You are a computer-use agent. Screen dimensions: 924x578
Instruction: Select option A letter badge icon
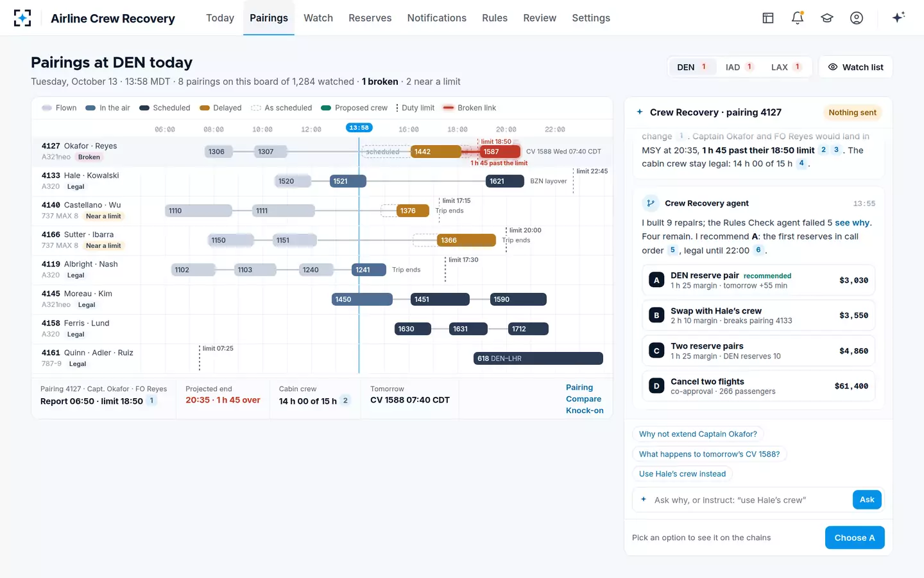[656, 280]
